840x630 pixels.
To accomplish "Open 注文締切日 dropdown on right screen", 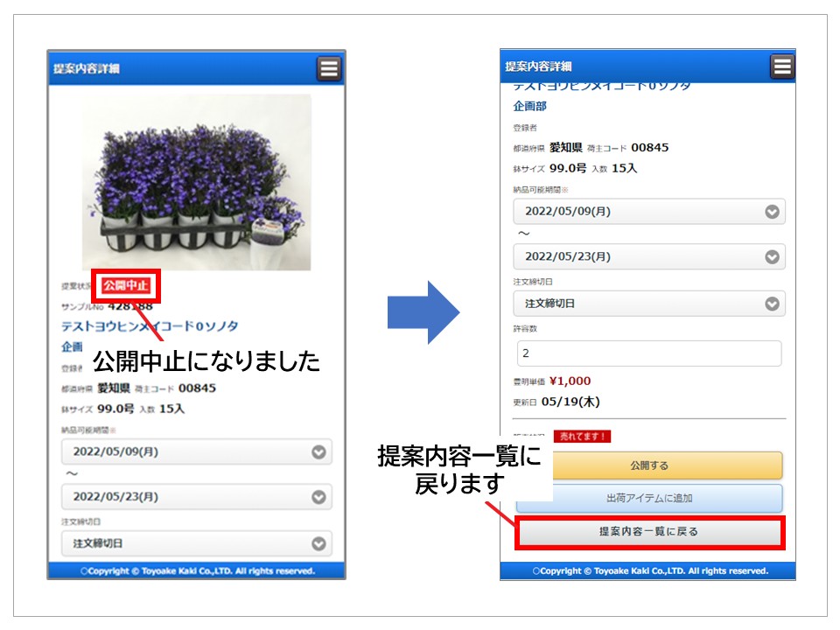I will coord(648,304).
